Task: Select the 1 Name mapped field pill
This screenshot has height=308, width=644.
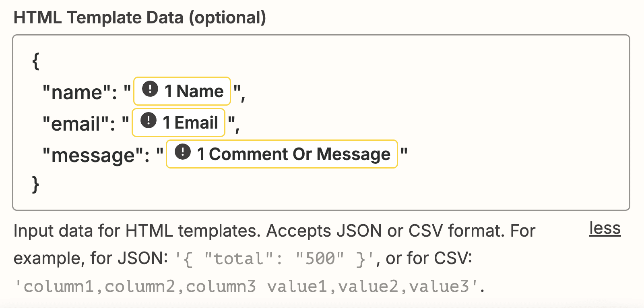Action: coord(194,91)
